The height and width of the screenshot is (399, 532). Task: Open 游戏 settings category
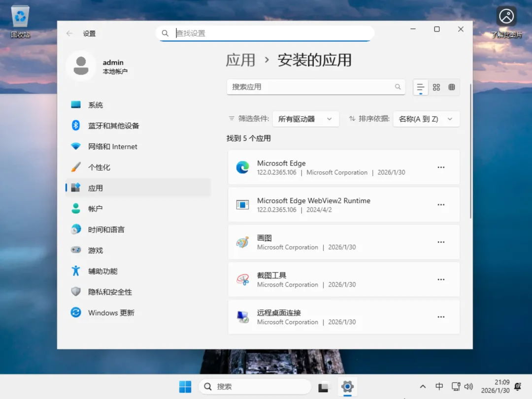click(138, 250)
